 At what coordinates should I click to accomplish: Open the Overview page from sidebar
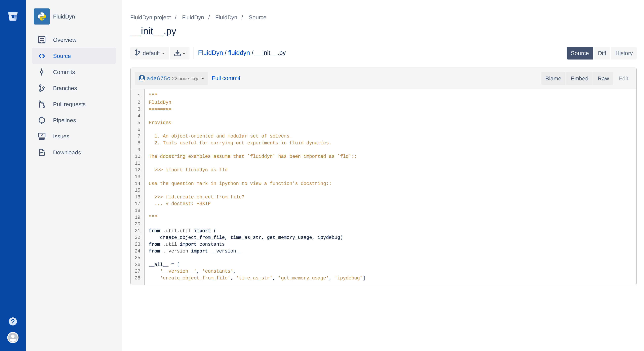(64, 40)
